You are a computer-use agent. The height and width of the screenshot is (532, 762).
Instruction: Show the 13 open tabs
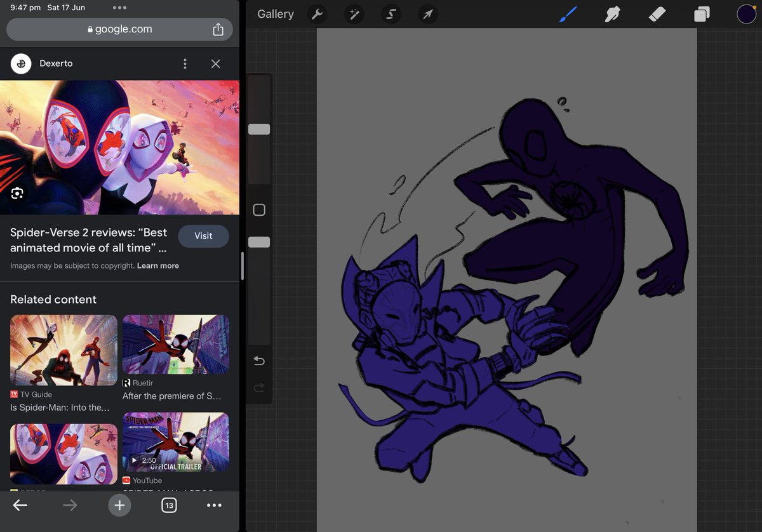pyautogui.click(x=169, y=505)
